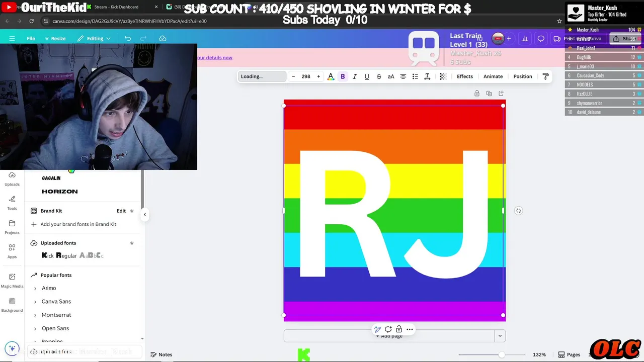
Task: Add your brand fonts in Brand Kit
Action: (78, 224)
